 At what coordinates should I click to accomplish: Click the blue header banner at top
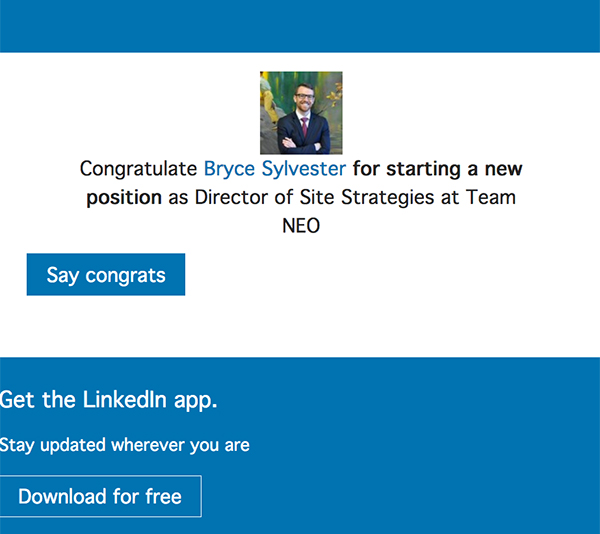pos(300,26)
